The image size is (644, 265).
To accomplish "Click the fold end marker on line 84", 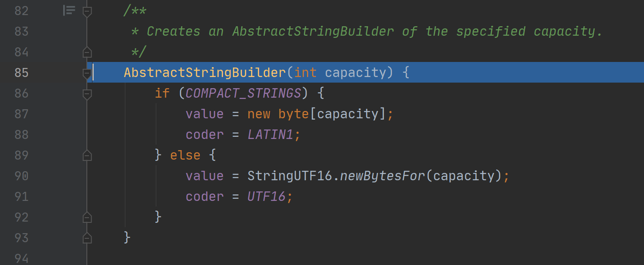I will pyautogui.click(x=87, y=52).
